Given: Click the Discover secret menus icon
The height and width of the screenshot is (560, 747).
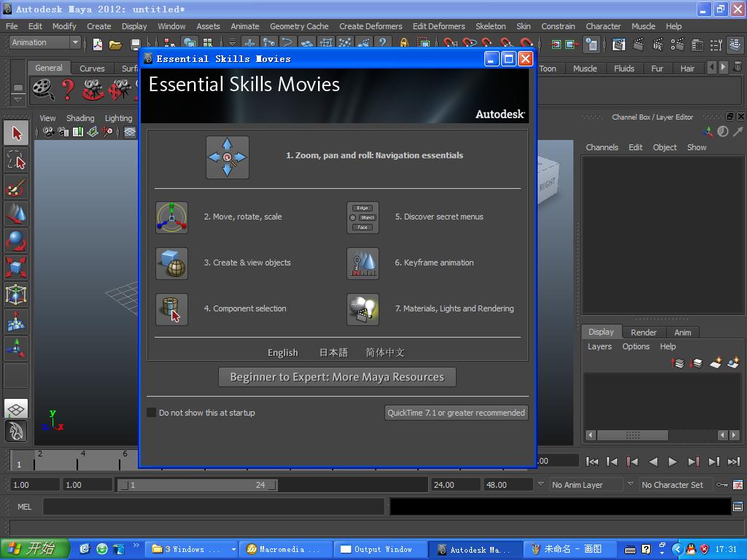Looking at the screenshot, I should click(363, 217).
